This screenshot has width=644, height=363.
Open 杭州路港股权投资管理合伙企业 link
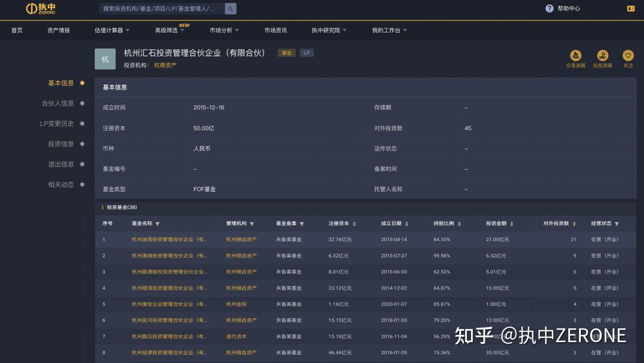coord(169,272)
